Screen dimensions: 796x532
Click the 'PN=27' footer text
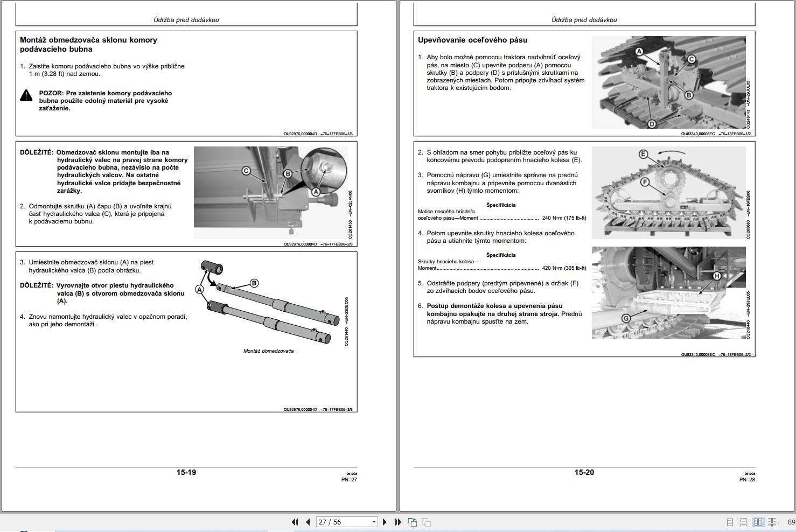(349, 479)
